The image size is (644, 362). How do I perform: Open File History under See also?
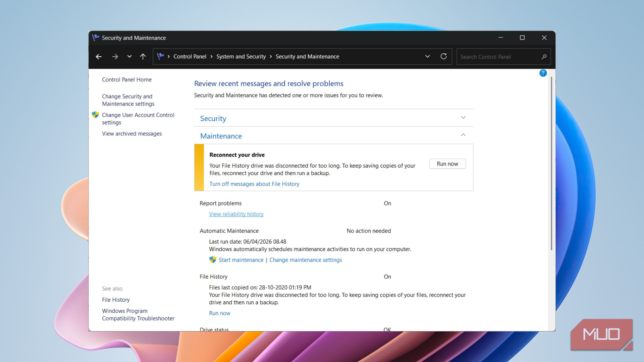coord(116,300)
